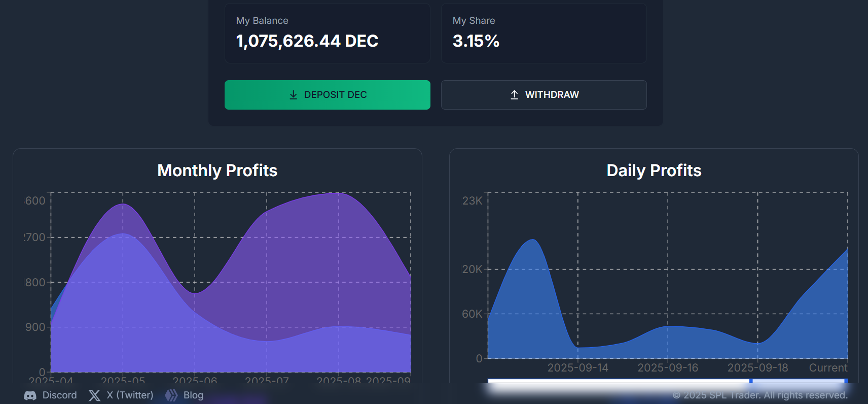868x404 pixels.
Task: Click the Daily Profits chart title
Action: tap(654, 171)
